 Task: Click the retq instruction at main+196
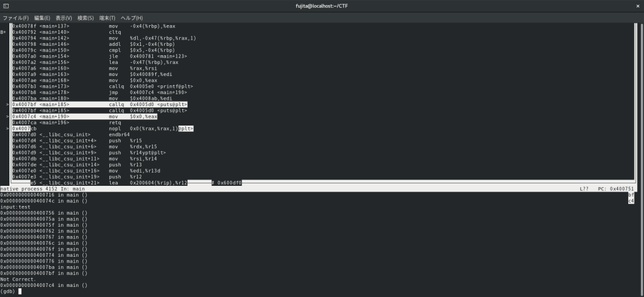(114, 122)
